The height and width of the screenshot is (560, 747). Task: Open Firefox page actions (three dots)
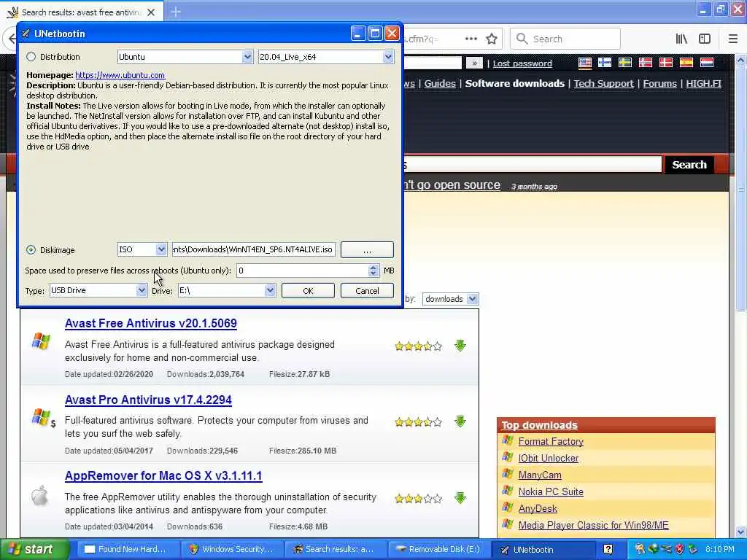click(x=471, y=39)
